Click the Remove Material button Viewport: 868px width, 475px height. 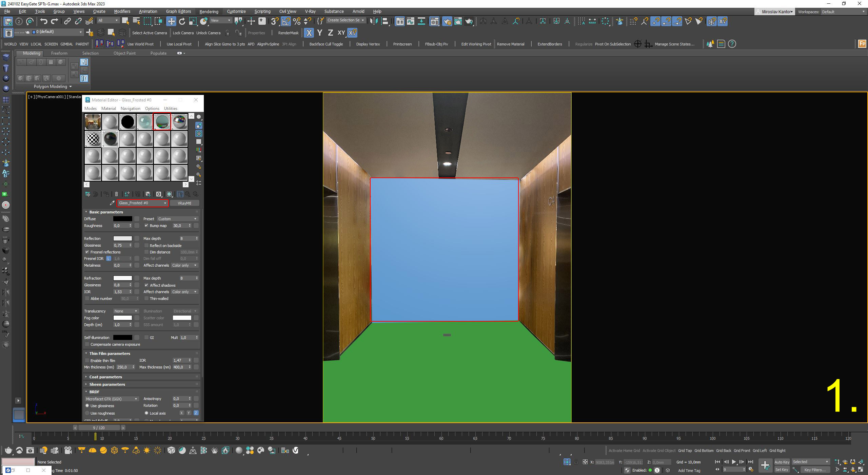pyautogui.click(x=511, y=44)
